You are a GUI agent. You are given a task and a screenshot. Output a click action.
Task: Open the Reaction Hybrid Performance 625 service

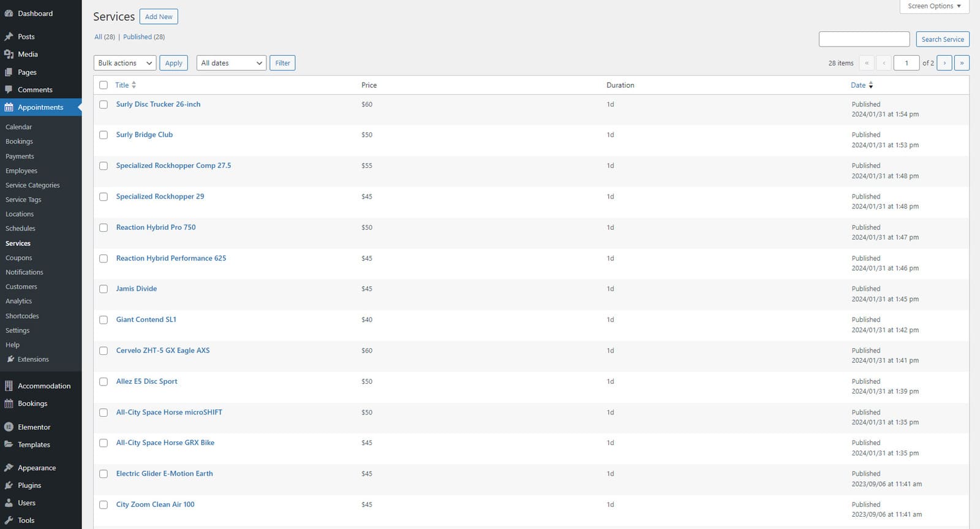tap(171, 259)
